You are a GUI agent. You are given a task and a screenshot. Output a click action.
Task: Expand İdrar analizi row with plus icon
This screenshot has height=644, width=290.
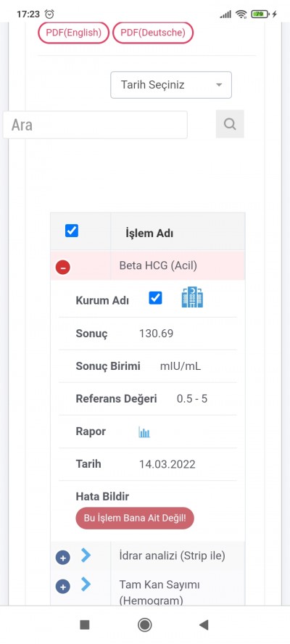[63, 558]
